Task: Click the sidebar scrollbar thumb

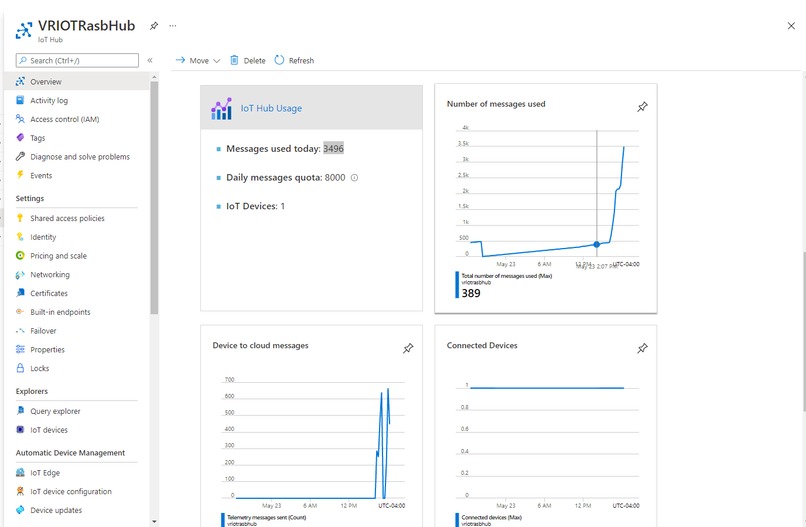Action: pos(154,197)
